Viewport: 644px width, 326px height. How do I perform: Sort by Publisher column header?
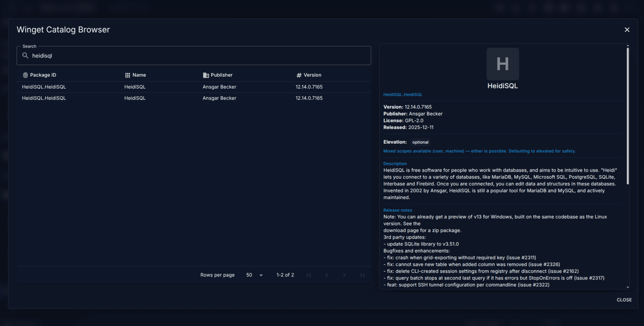pyautogui.click(x=222, y=75)
